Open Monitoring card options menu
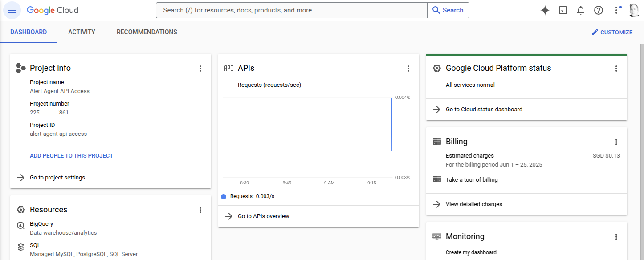 [616, 237]
